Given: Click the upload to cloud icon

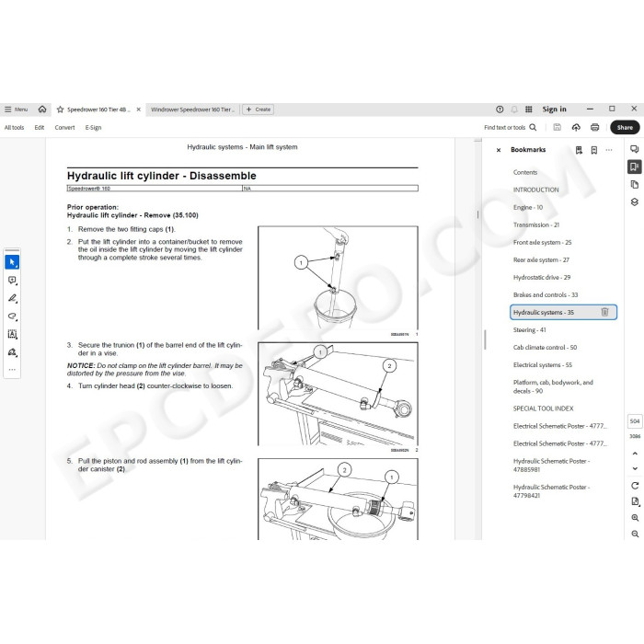Looking at the screenshot, I should (576, 127).
